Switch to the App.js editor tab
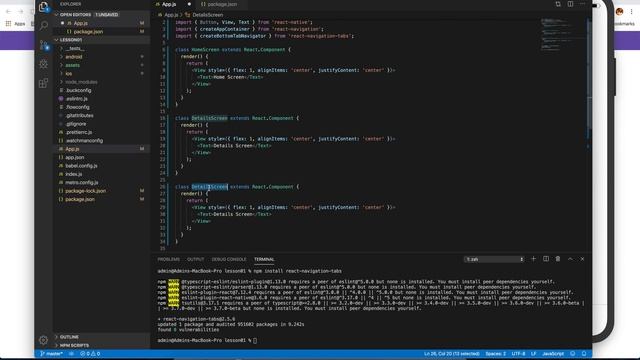 (169, 4)
